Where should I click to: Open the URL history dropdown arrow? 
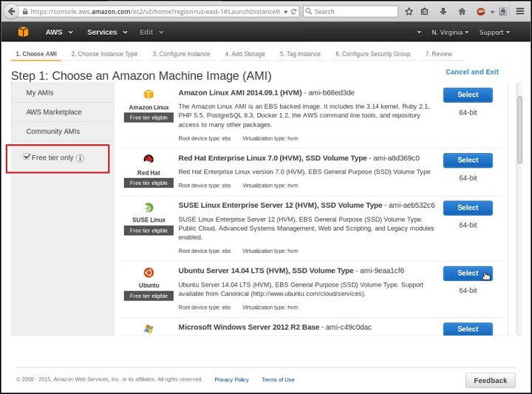coord(286,12)
